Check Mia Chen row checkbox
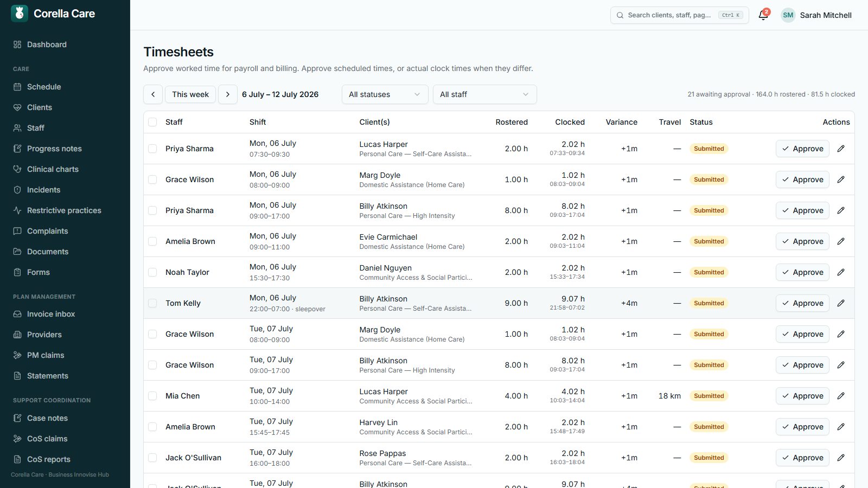Viewport: 868px width, 488px height. 152,396
